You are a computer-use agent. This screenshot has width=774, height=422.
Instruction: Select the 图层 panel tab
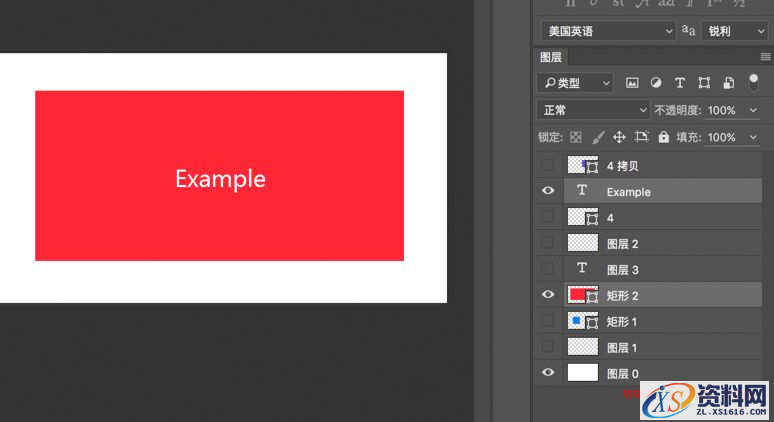pos(552,58)
